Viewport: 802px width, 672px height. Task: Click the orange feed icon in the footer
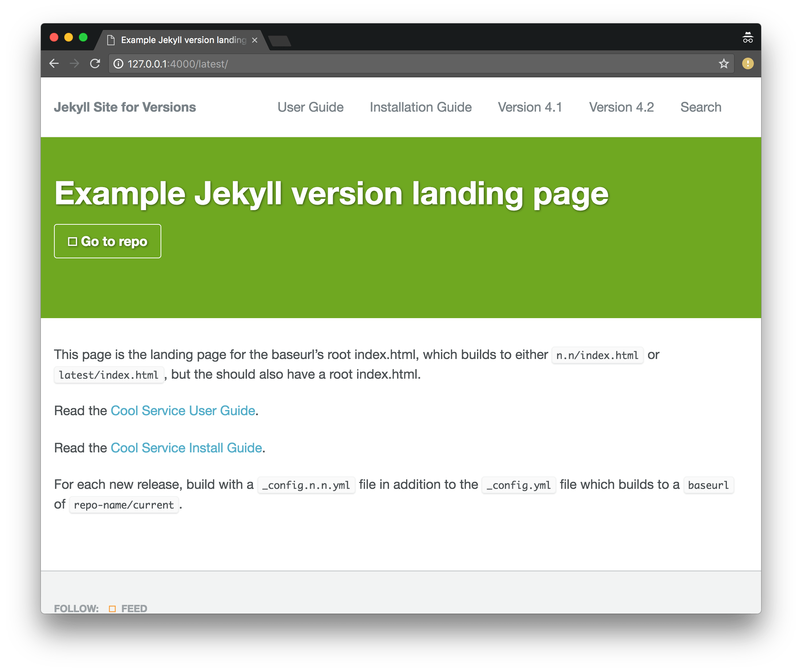pyautogui.click(x=112, y=609)
